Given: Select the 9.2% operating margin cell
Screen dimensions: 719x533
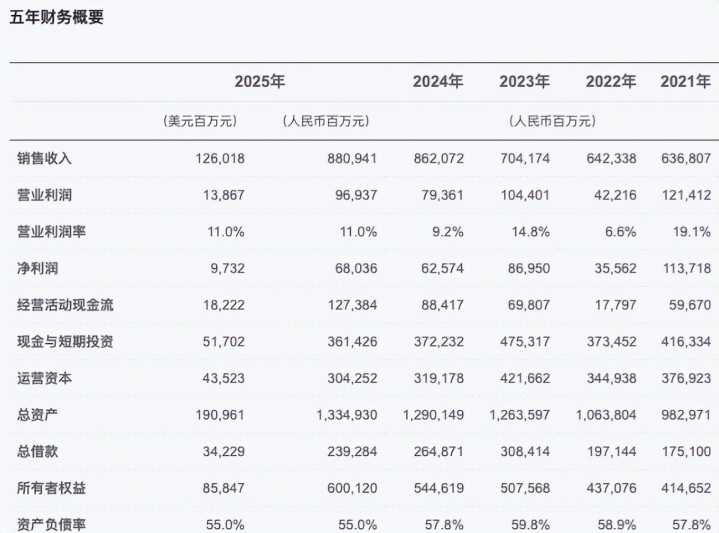Looking at the screenshot, I should pos(448,232).
